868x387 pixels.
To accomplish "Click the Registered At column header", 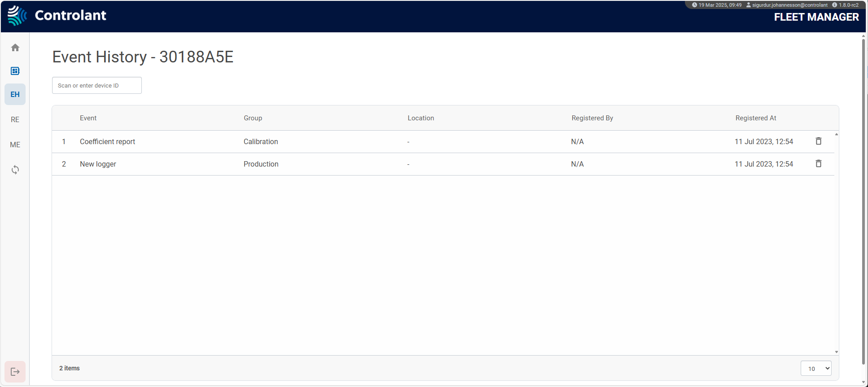I will pyautogui.click(x=756, y=118).
